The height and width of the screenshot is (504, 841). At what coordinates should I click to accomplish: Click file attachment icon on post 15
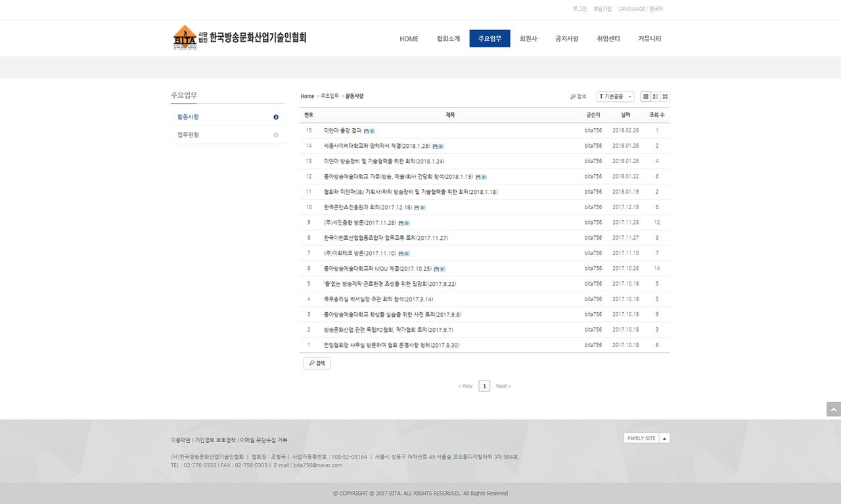[366, 131]
